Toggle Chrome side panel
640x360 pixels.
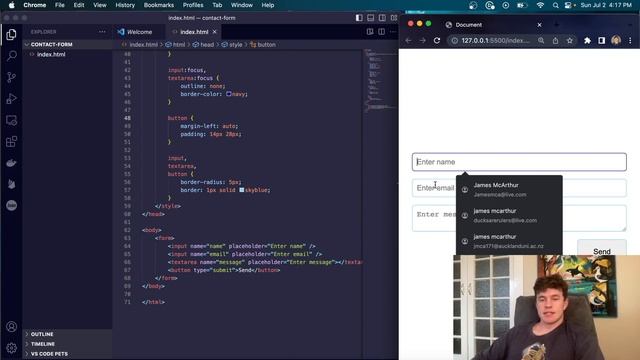(x=602, y=40)
